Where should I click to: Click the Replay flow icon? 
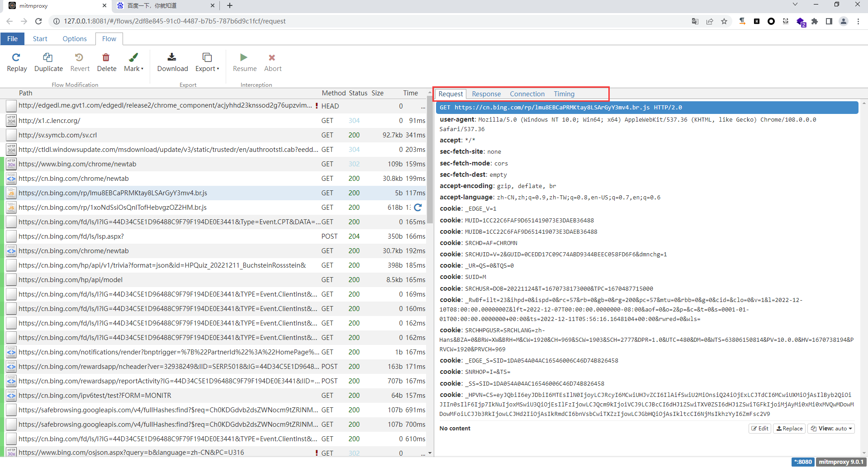pos(17,58)
